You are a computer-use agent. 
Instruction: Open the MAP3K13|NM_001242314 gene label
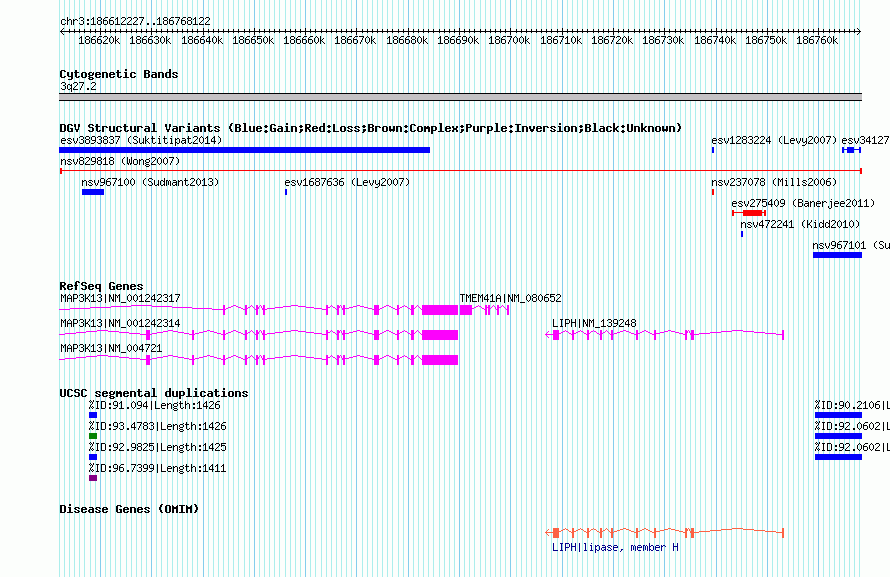(120, 323)
